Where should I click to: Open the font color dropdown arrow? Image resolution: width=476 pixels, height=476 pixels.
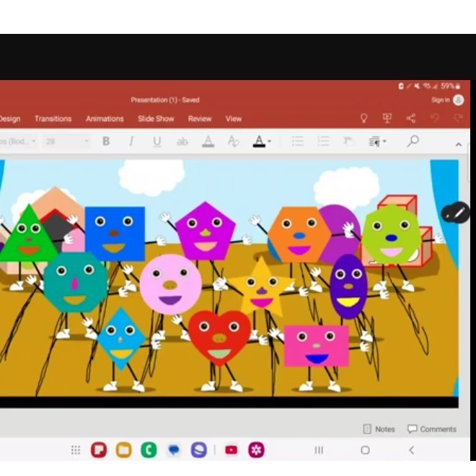[x=270, y=142]
